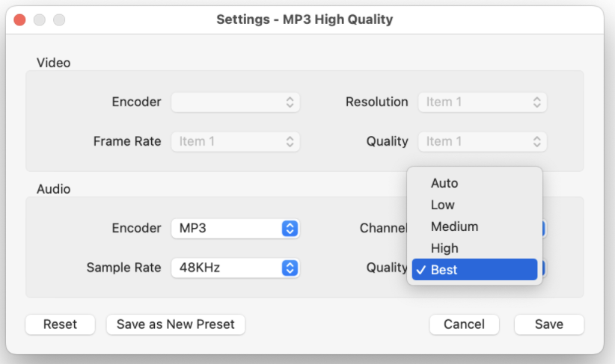The width and height of the screenshot is (615, 364).
Task: Click the audio Quality dropdown arrow
Action: (x=544, y=268)
